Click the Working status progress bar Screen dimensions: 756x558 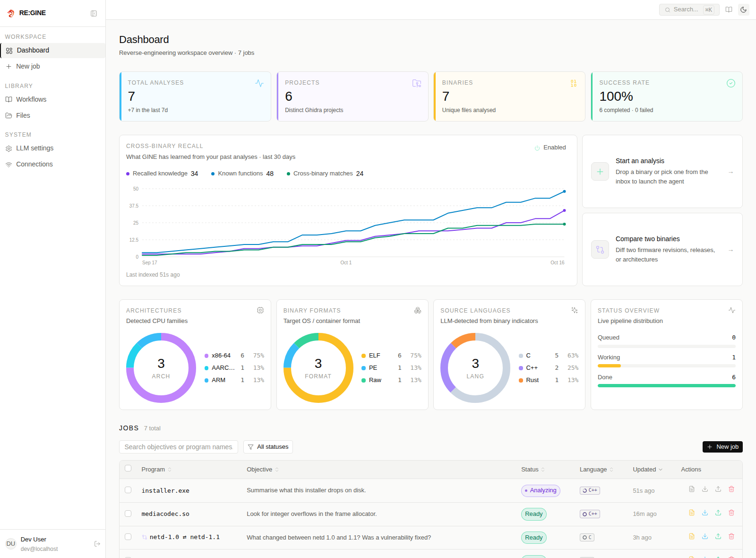667,366
